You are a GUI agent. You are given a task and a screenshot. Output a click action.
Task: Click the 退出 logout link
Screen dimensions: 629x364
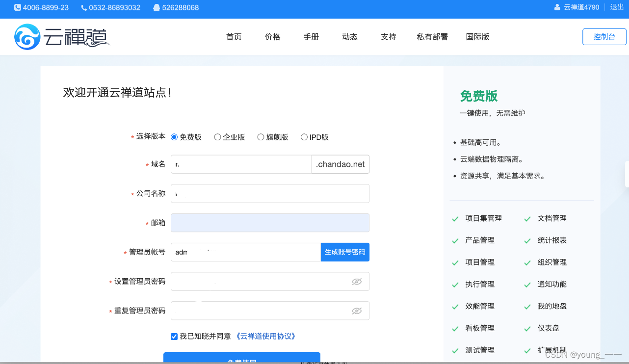[x=617, y=7]
